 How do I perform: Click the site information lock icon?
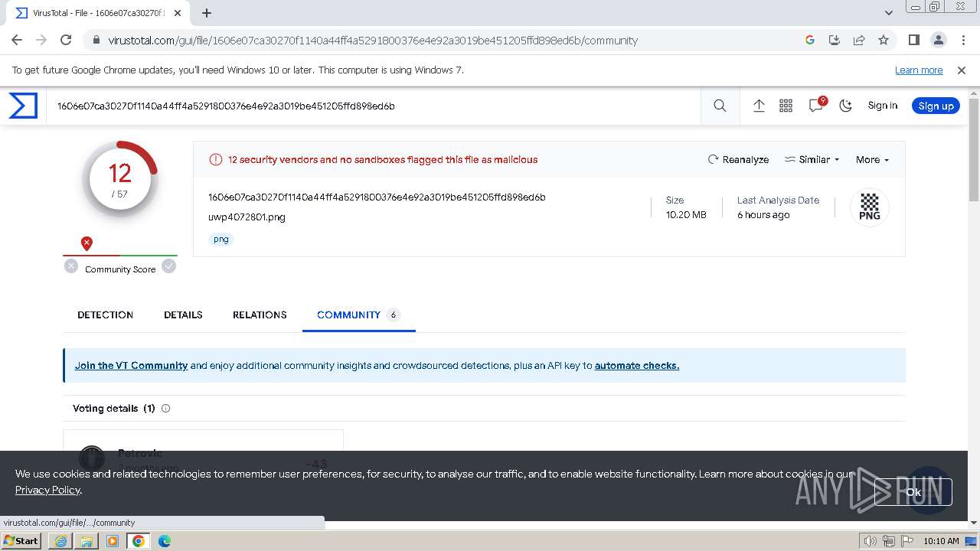point(96,41)
